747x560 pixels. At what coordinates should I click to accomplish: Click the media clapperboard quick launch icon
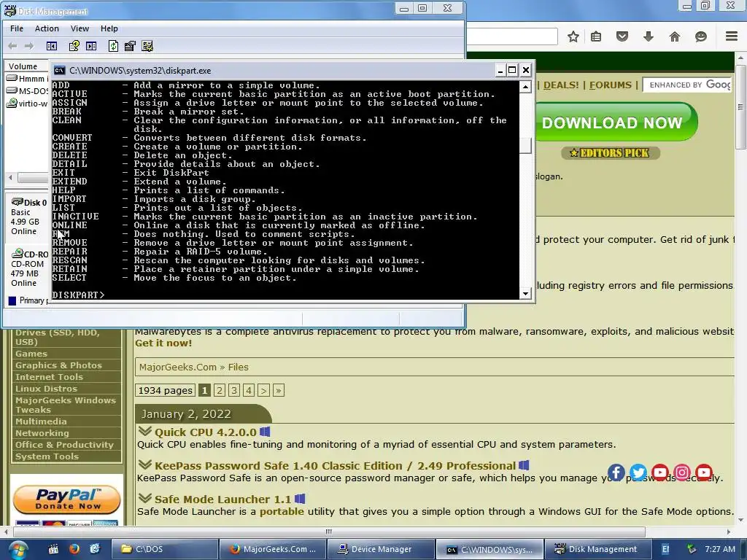point(53,549)
